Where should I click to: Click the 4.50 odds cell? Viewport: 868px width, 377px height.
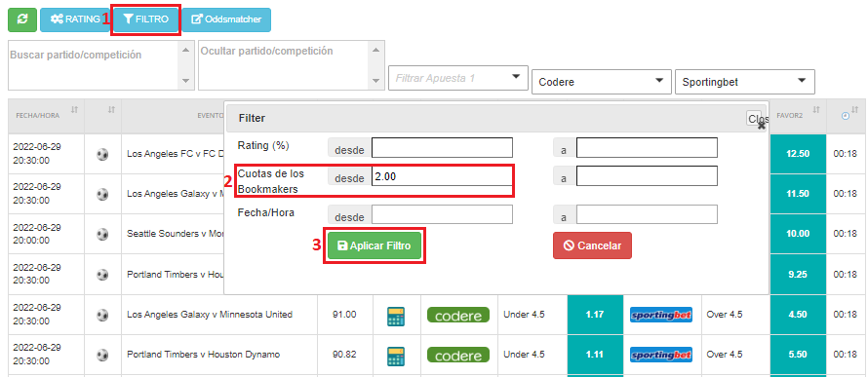point(798,315)
